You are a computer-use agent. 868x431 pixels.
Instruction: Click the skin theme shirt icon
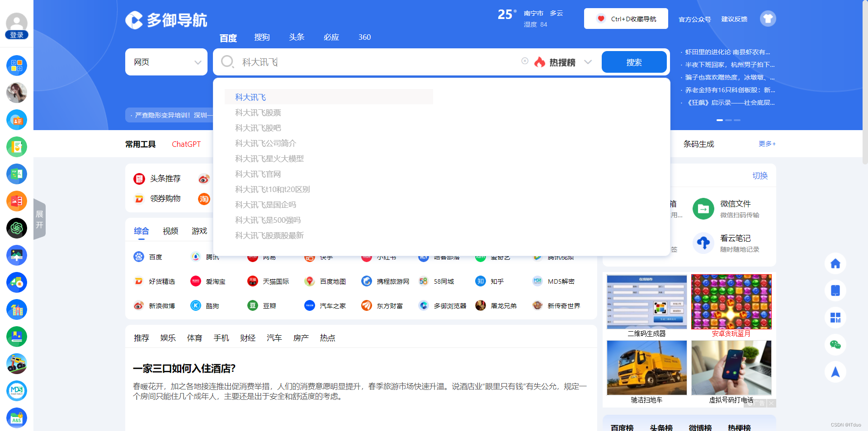[x=768, y=19]
